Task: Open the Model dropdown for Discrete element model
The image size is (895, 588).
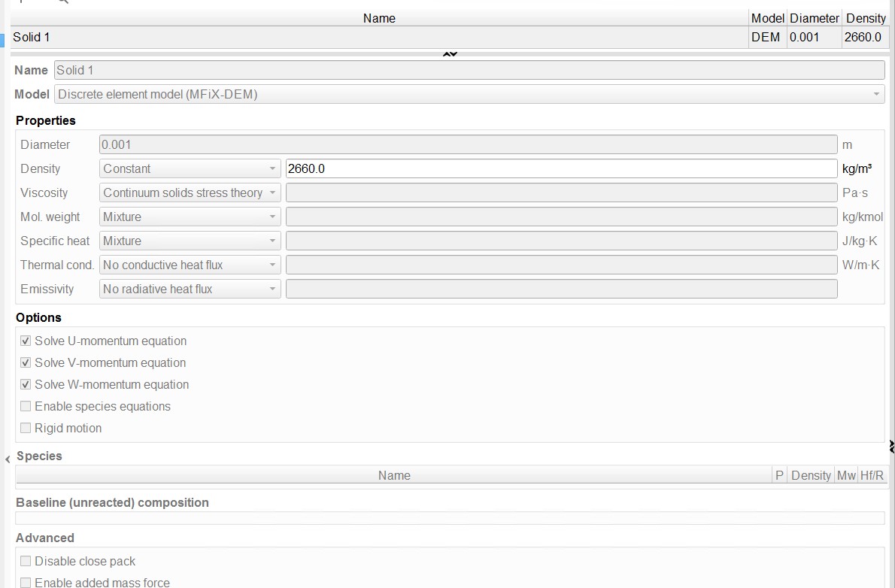Action: click(469, 94)
